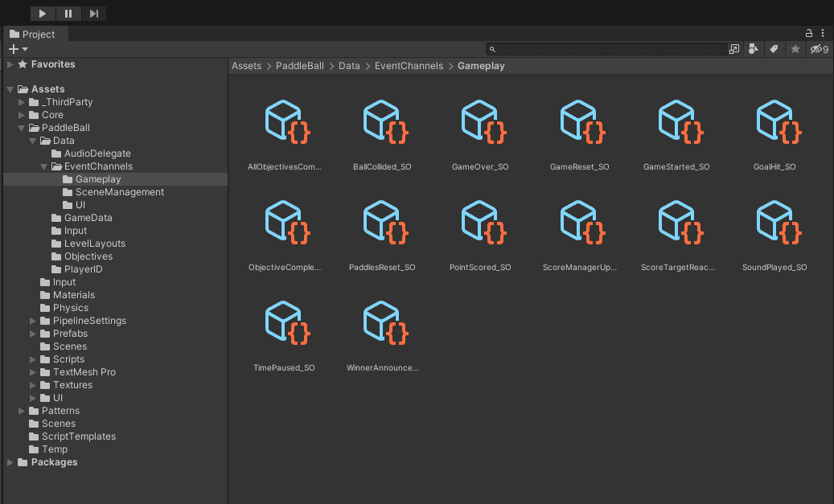This screenshot has width=834, height=504.
Task: Save search to Favorites star icon
Action: 795,49
